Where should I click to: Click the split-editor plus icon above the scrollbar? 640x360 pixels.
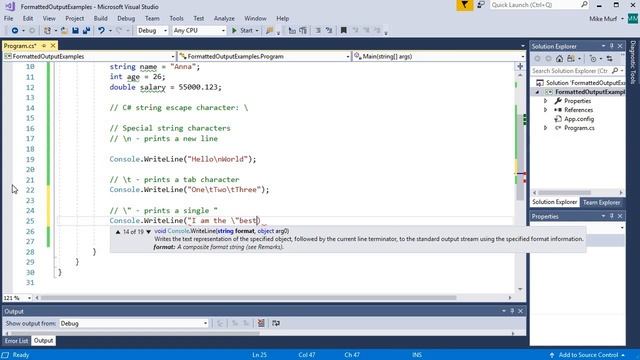pos(520,66)
